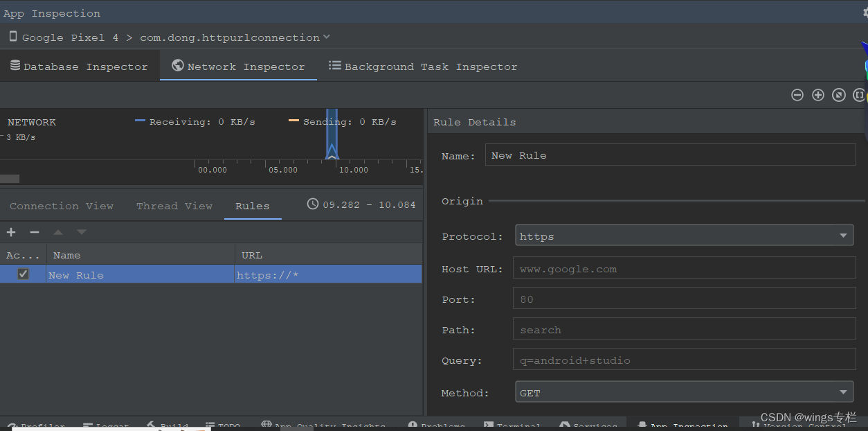This screenshot has width=868, height=431.
Task: Click the Origin section label
Action: coord(462,201)
